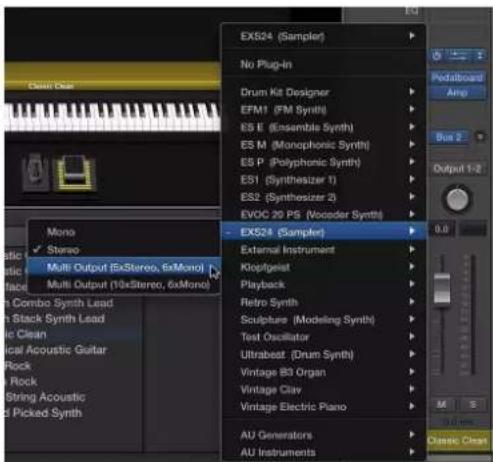Screen dimensions: 493x462
Task: Select the highlighted Clean patch row
Action: point(74,334)
